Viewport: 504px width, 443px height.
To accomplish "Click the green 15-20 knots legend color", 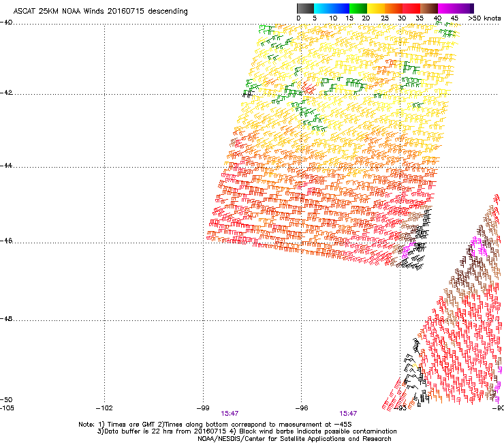I will (358, 8).
